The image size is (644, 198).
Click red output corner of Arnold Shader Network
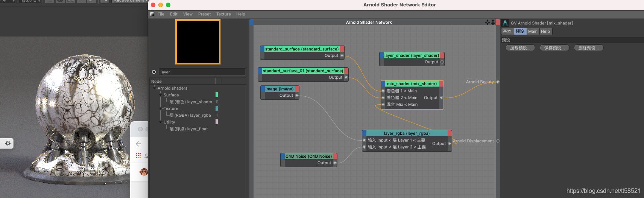(x=498, y=22)
